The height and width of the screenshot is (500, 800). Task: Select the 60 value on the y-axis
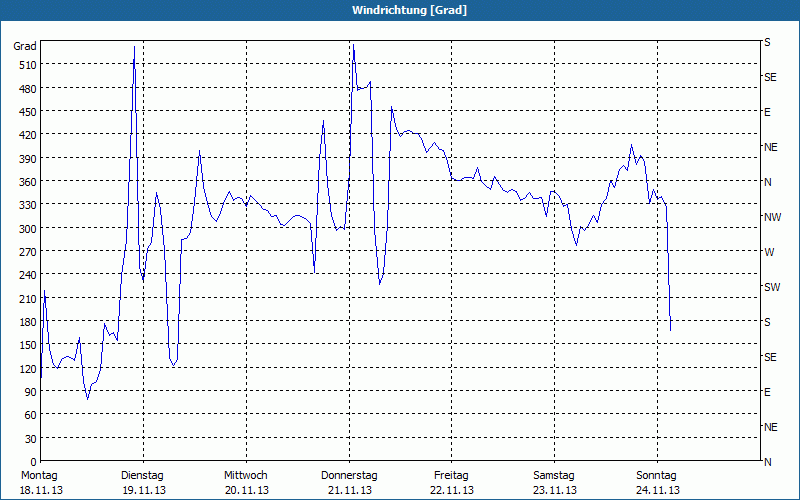click(x=31, y=415)
